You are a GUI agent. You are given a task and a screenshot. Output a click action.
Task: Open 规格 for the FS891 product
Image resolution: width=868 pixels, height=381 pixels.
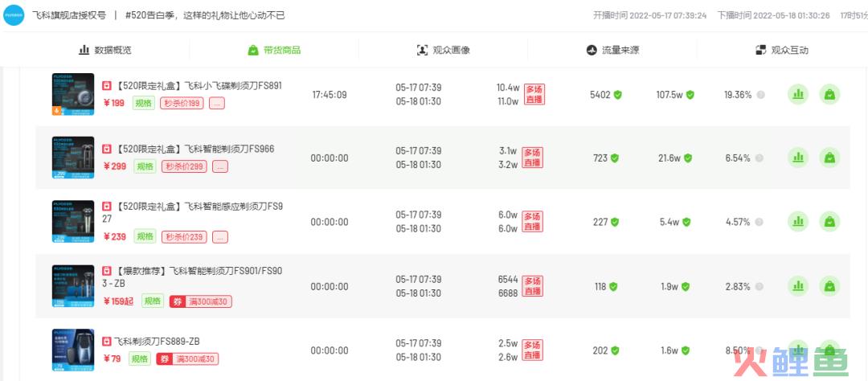click(143, 103)
